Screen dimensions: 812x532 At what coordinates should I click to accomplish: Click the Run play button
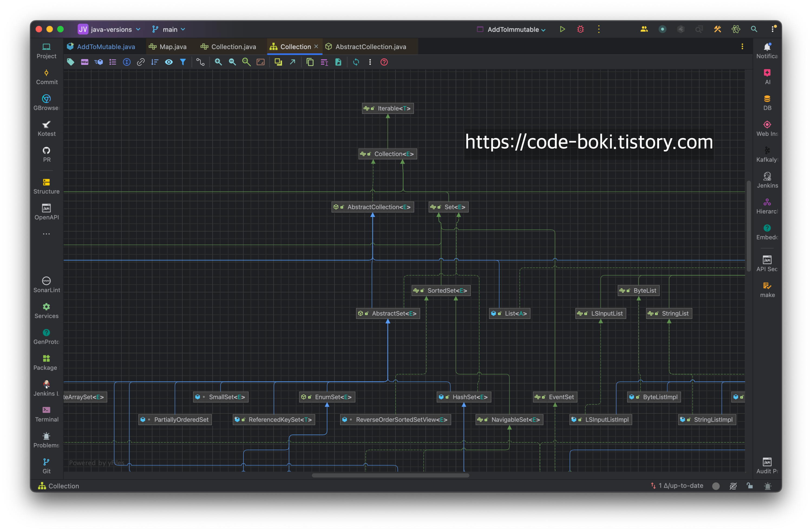coord(562,29)
